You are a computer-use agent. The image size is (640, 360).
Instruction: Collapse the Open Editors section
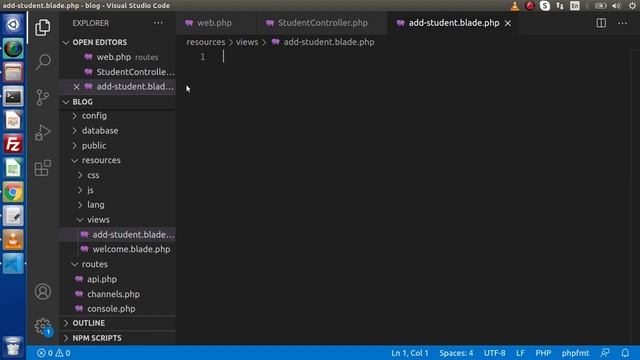(118, 42)
